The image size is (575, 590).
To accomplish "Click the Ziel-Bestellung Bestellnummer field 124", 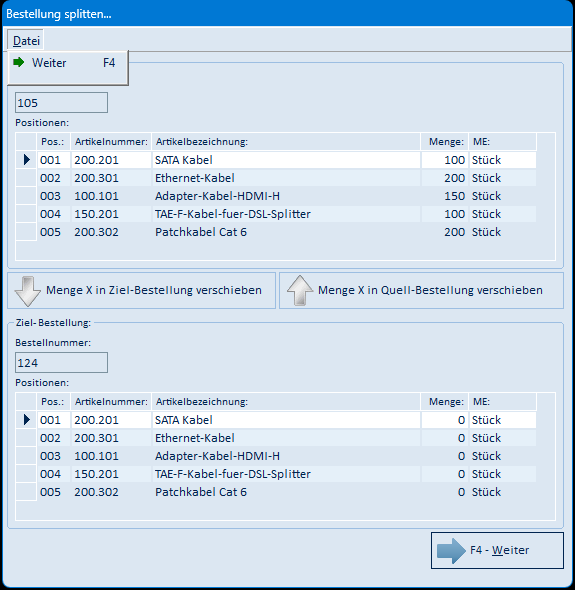I will pos(61,363).
